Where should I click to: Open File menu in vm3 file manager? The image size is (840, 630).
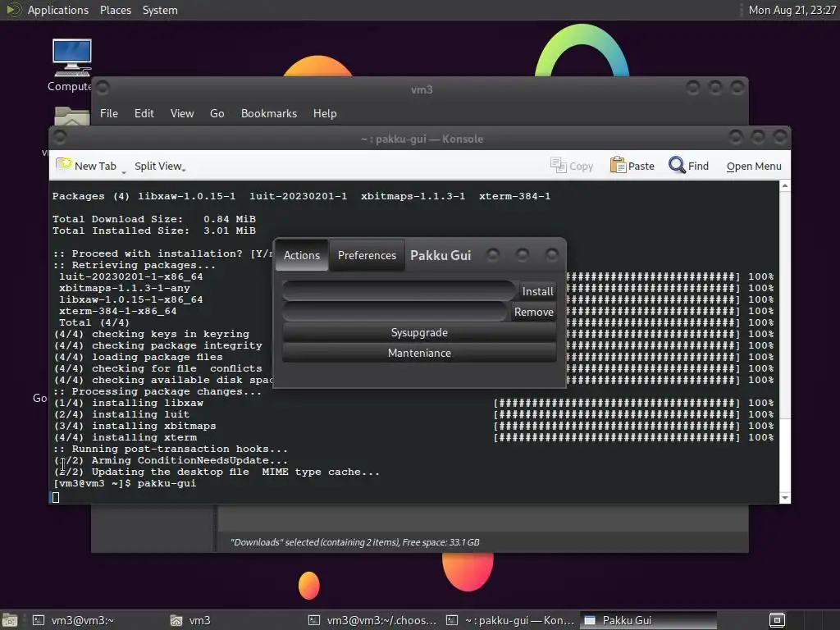coord(109,113)
